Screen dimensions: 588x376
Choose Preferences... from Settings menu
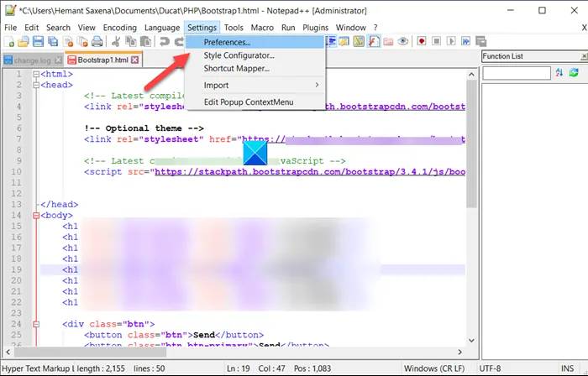[255, 42]
